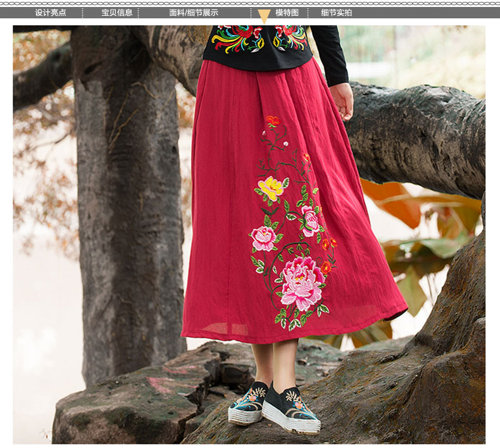
Task: Click the model's hand beside the skirt
Action: (x=342, y=99)
